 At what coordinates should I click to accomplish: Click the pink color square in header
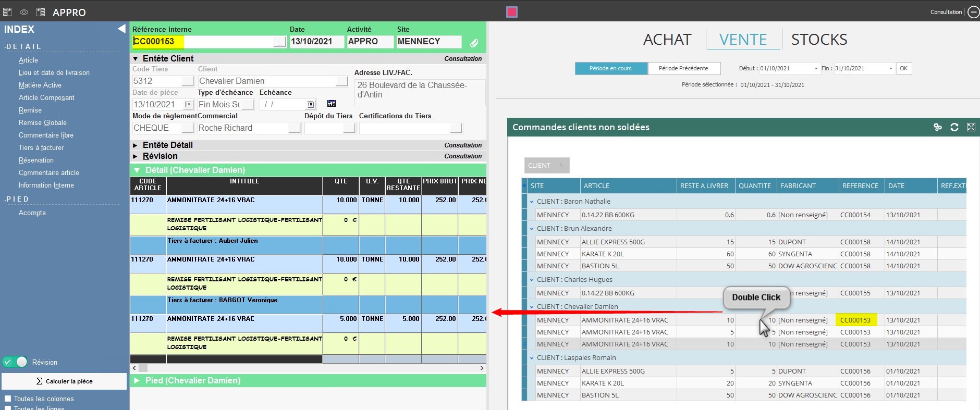(x=512, y=12)
